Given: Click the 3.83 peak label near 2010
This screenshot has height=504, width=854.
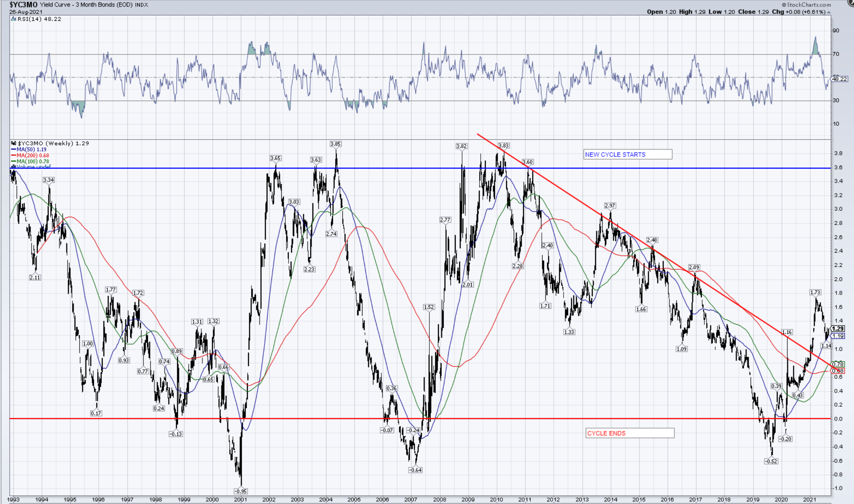Looking at the screenshot, I should click(504, 145).
